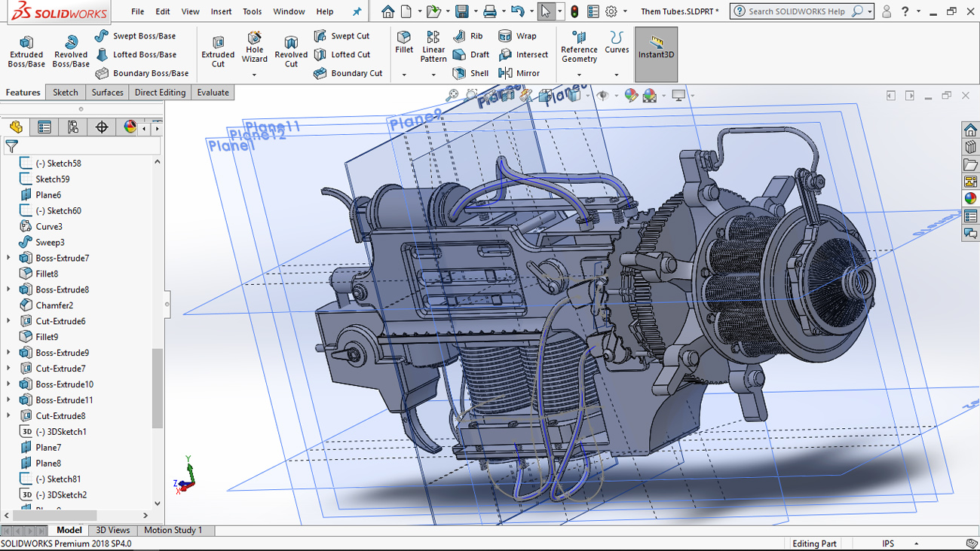This screenshot has width=980, height=551.
Task: Open the Curves dropdown arrow
Action: click(x=617, y=75)
